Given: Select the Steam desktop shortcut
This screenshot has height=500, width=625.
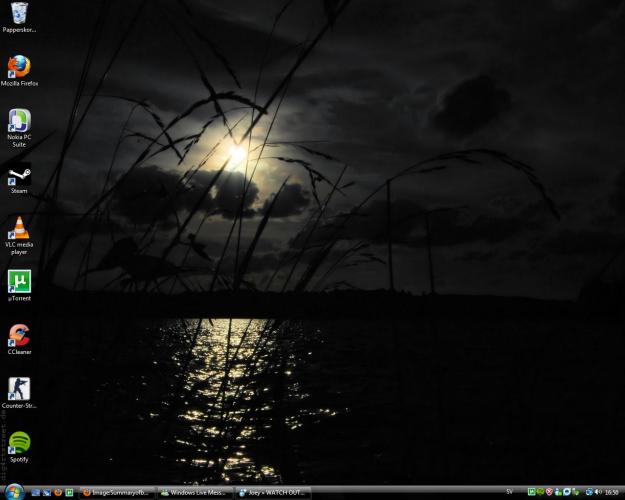Looking at the screenshot, I should point(19,178).
